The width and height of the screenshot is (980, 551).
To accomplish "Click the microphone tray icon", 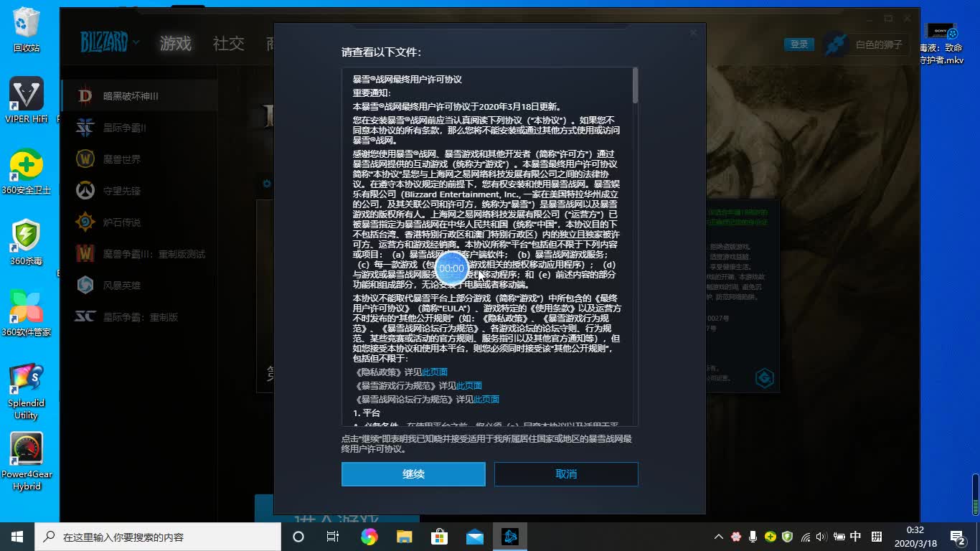I will coord(753,537).
